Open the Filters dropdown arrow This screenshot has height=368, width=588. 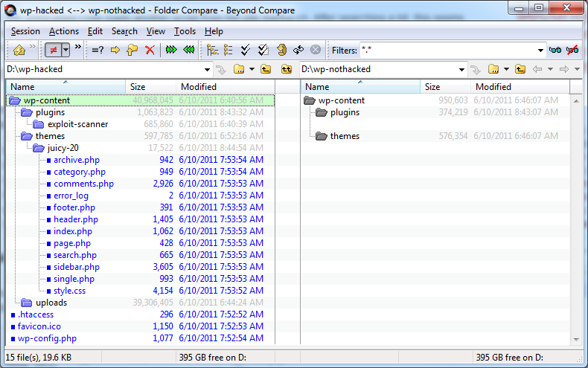540,51
